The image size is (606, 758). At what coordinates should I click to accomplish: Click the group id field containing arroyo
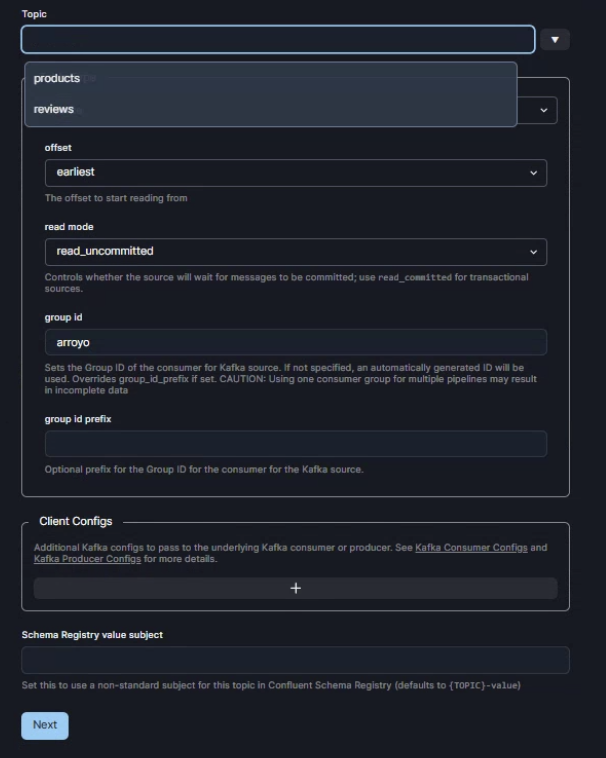click(x=295, y=342)
